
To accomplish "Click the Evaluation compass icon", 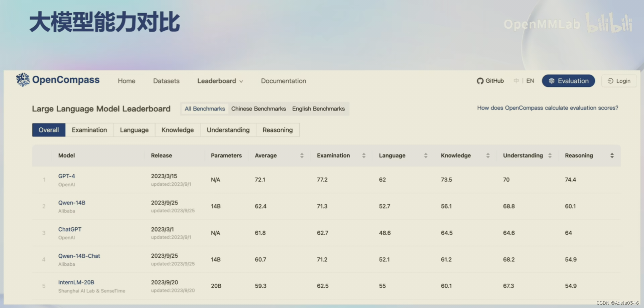I will pos(552,81).
